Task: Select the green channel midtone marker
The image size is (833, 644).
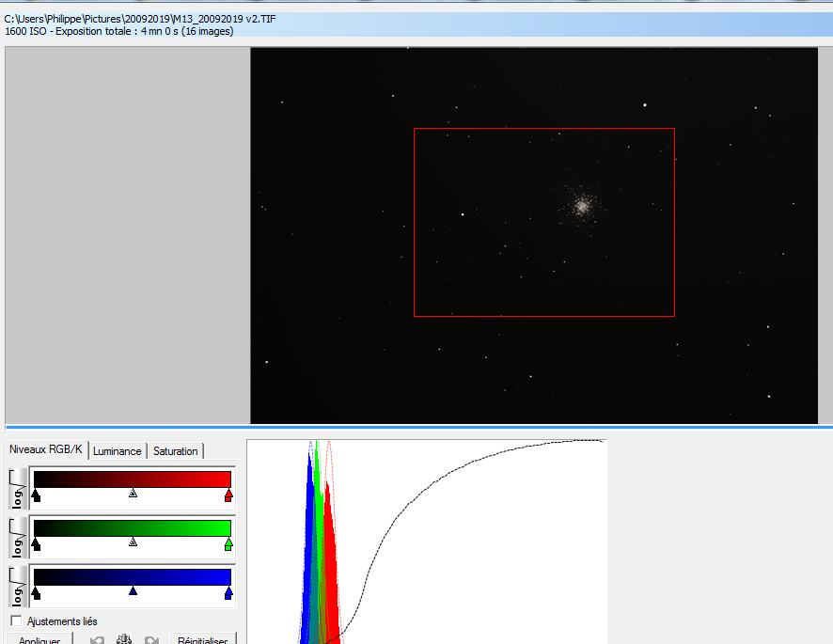Action: (133, 542)
